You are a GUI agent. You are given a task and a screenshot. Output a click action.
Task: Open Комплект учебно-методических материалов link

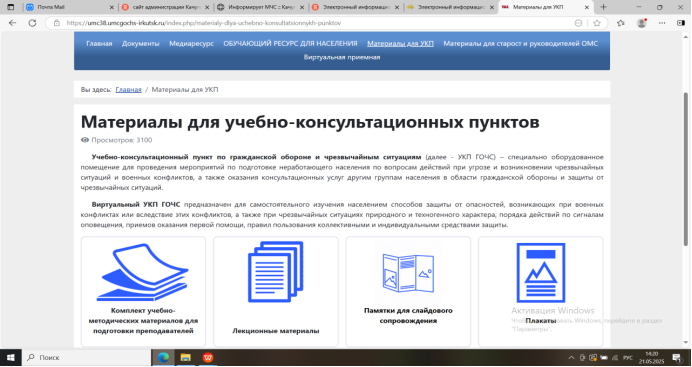(143, 321)
